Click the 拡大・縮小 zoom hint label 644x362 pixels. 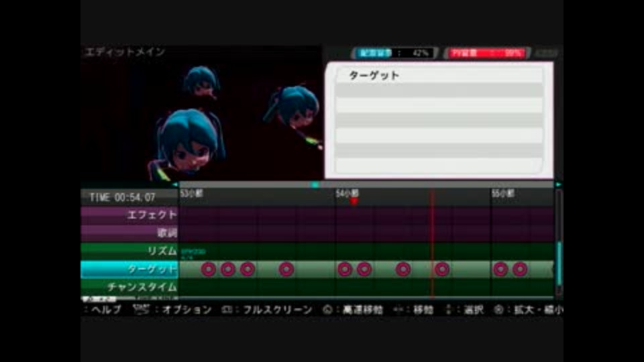click(x=539, y=310)
